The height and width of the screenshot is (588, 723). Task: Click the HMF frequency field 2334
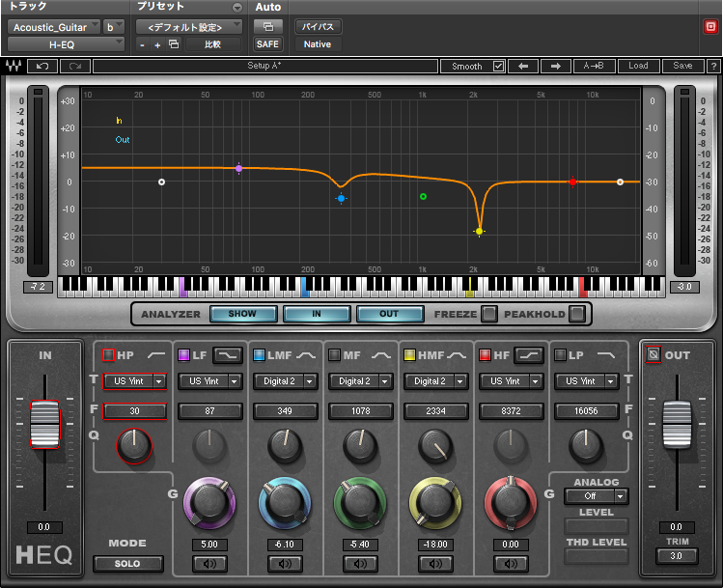(x=435, y=410)
